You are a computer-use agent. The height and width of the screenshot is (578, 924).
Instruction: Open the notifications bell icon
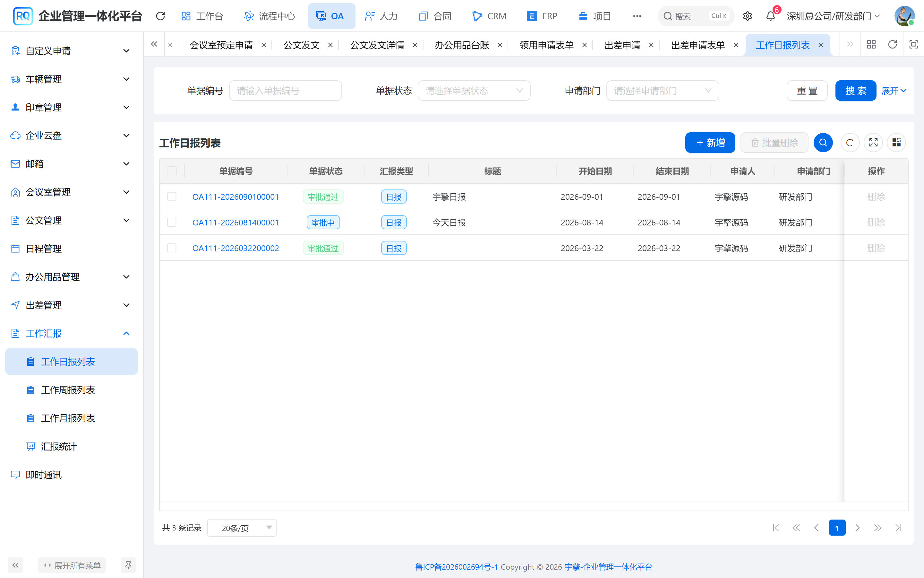[771, 16]
